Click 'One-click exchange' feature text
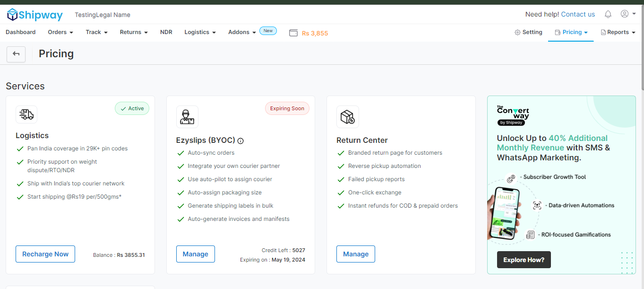 pos(375,193)
